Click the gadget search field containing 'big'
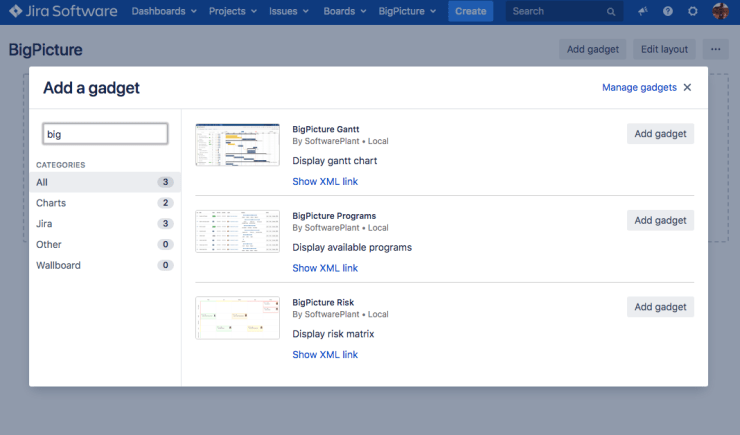Image resolution: width=740 pixels, height=435 pixels. click(x=104, y=134)
